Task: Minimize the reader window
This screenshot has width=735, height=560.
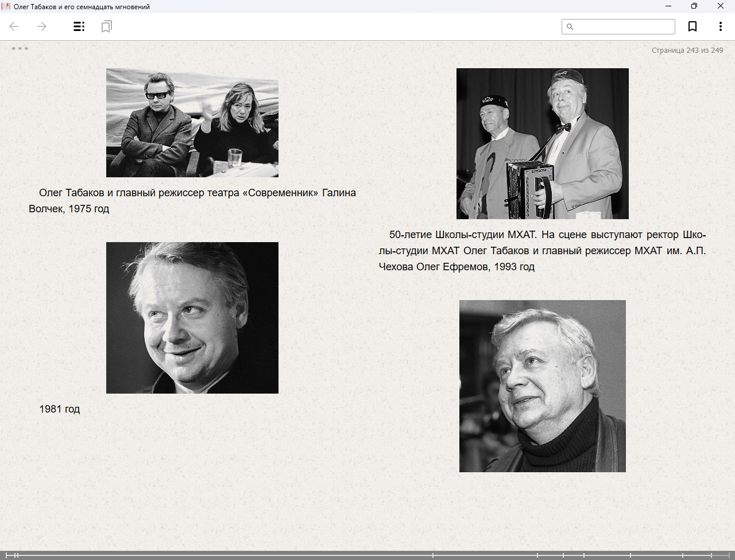Action: 668,6
